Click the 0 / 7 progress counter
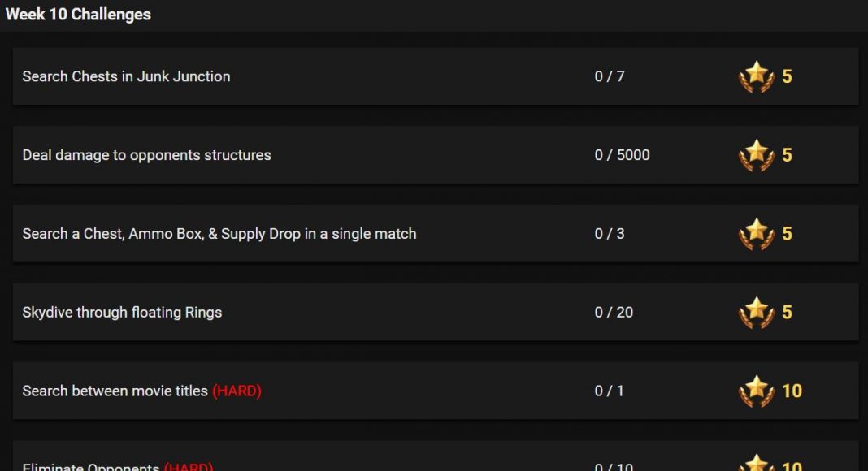The height and width of the screenshot is (471, 868). click(x=610, y=76)
